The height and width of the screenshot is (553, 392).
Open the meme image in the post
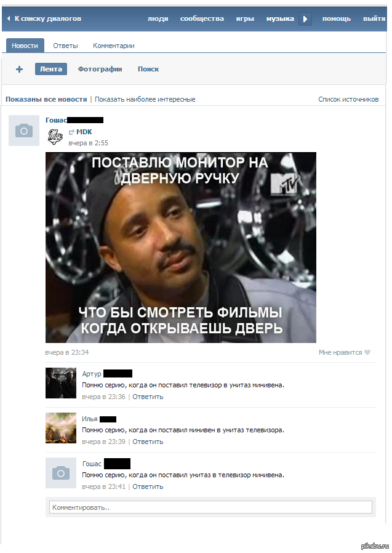181,248
